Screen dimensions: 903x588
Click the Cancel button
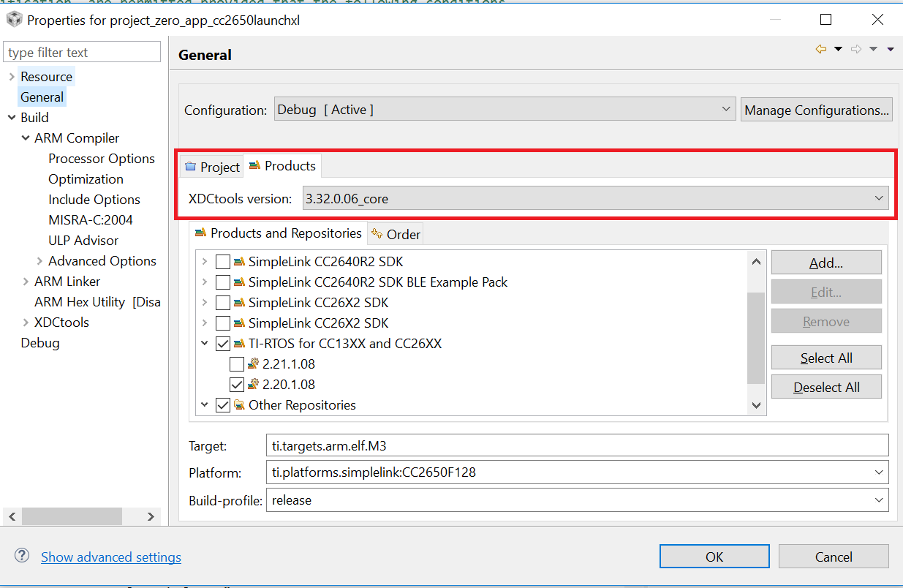834,557
